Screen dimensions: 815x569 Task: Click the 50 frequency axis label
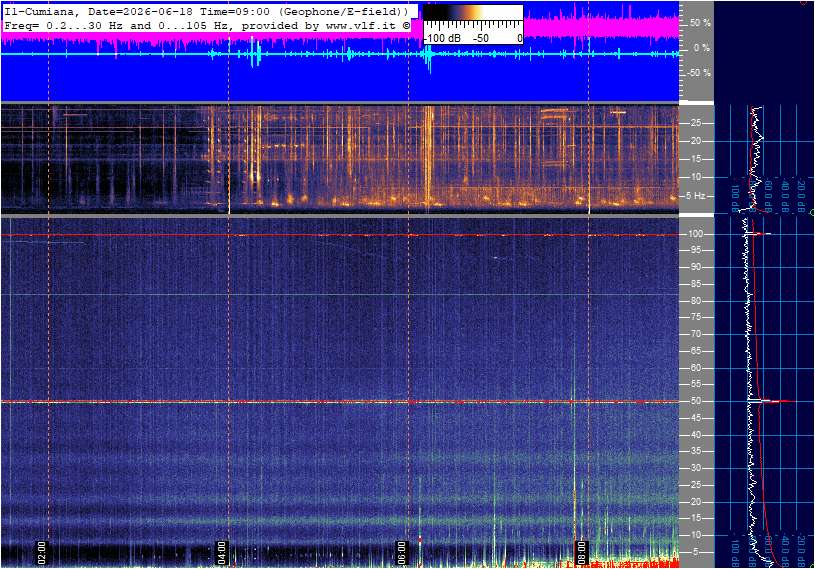click(695, 401)
